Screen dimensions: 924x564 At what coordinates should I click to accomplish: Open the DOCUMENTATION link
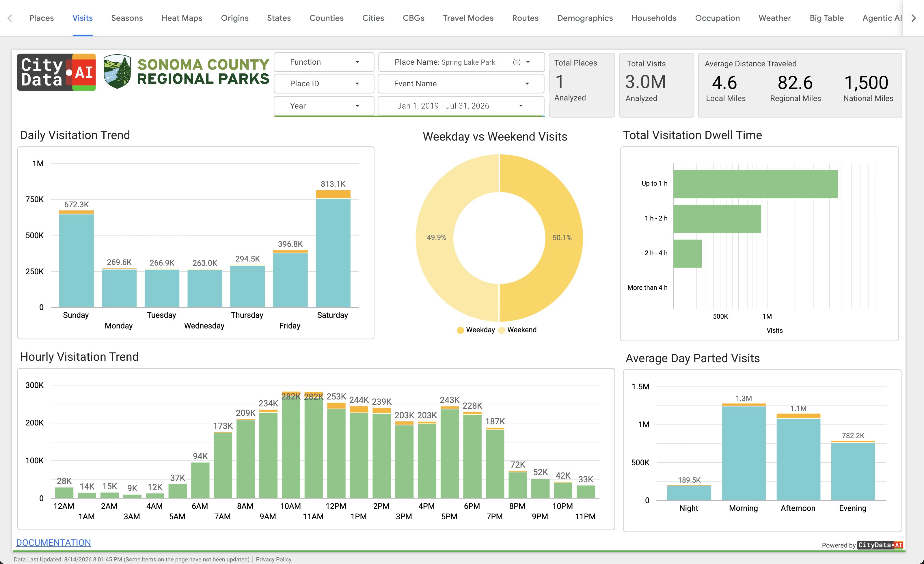point(53,542)
